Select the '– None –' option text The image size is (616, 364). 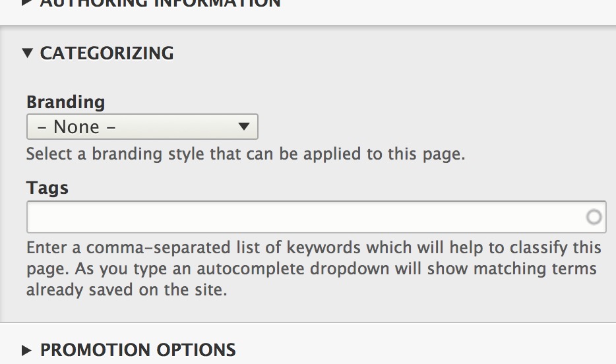pos(77,127)
